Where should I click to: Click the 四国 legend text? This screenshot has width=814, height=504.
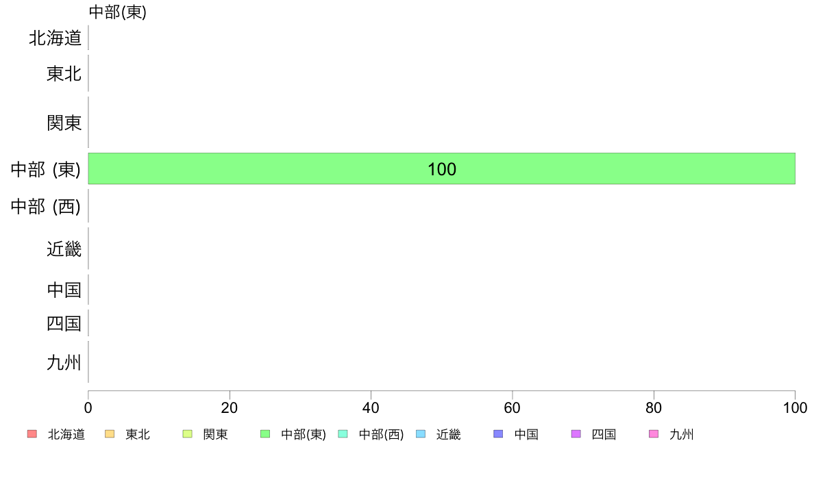[604, 434]
